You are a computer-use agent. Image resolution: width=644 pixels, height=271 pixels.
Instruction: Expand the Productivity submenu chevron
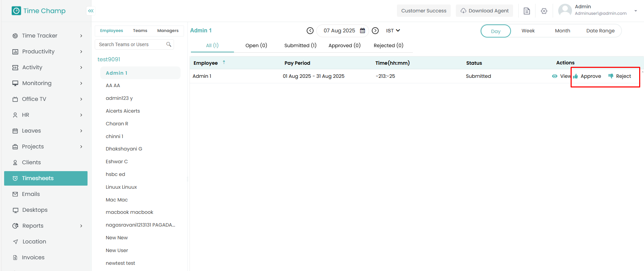click(81, 52)
